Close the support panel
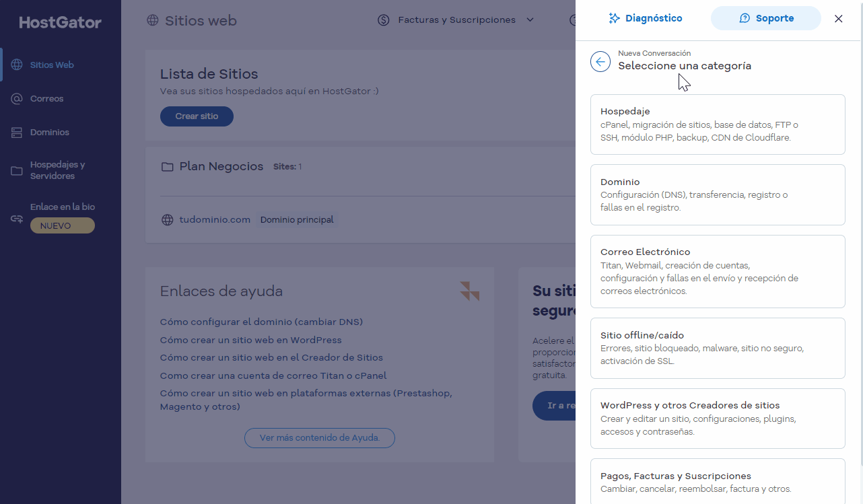 [x=839, y=19]
